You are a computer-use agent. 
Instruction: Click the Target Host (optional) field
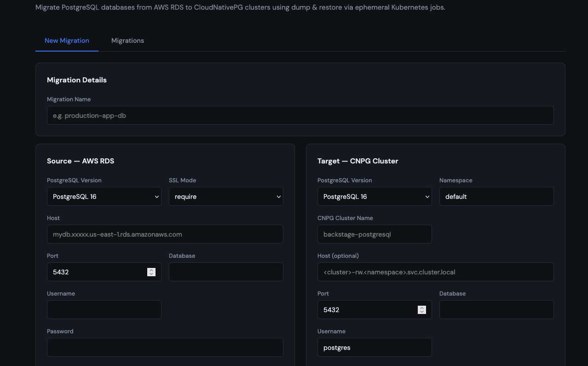435,272
